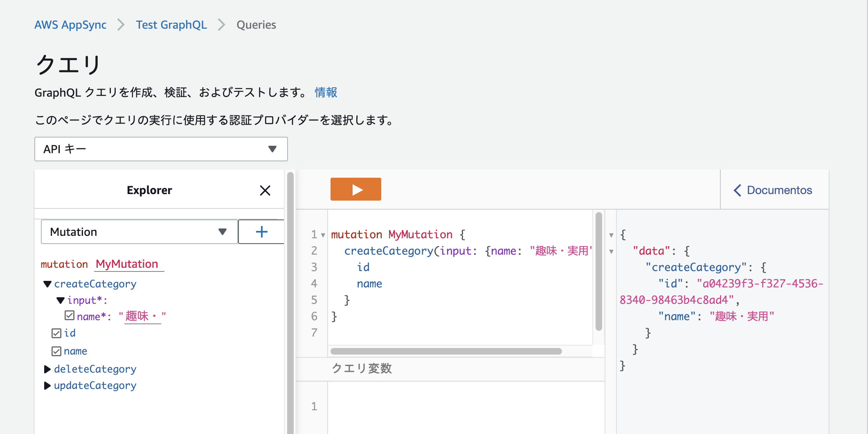Collapse the input* argument node
This screenshot has width=868, height=434.
61,301
